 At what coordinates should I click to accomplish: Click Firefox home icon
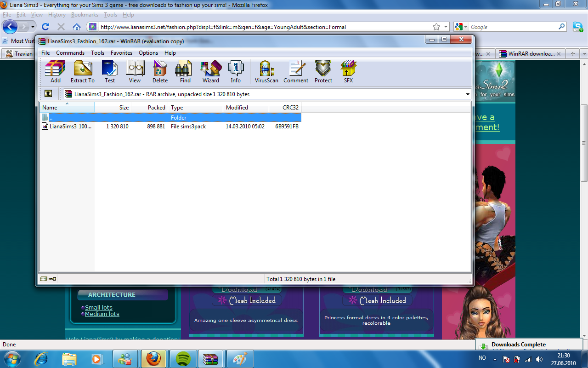tap(77, 27)
